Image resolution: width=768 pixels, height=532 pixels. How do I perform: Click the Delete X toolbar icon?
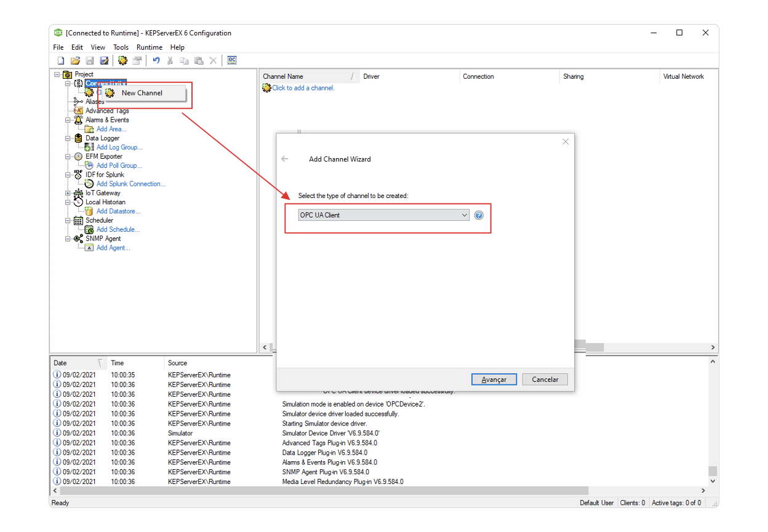tap(213, 60)
